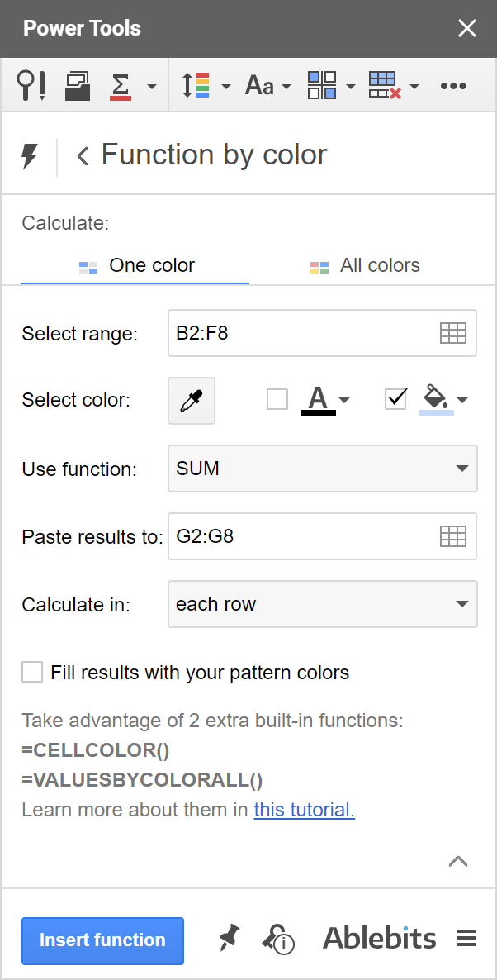497x980 pixels.
Task: Click the Sigma Sum by color icon
Action: tap(121, 86)
